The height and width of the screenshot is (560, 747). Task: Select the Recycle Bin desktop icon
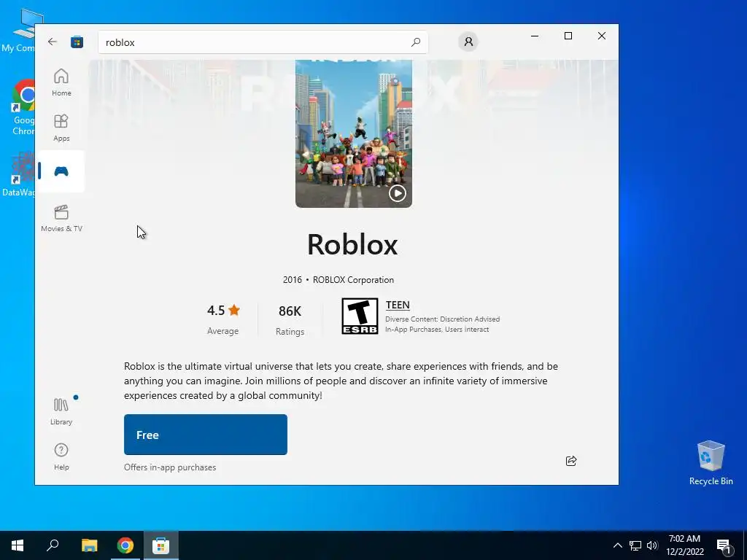pos(711,463)
